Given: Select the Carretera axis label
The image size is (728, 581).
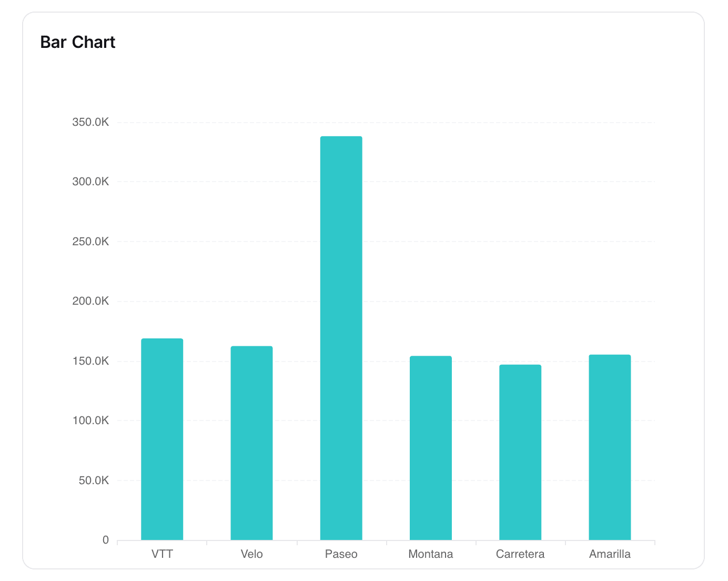Looking at the screenshot, I should pyautogui.click(x=520, y=554).
